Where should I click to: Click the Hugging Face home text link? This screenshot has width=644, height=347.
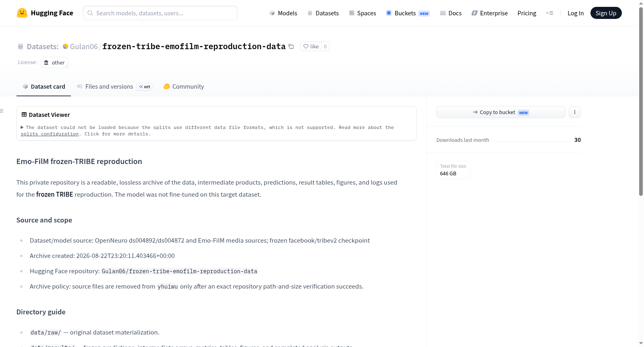pyautogui.click(x=52, y=13)
